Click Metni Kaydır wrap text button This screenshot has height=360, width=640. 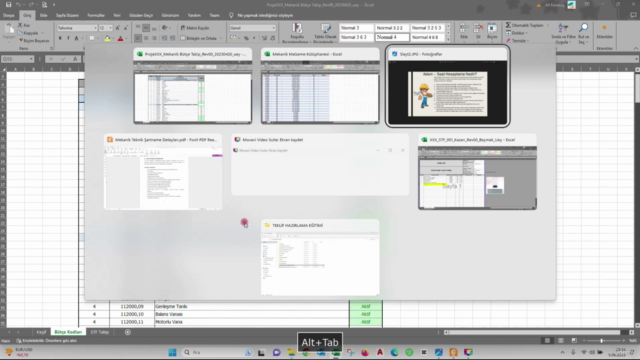pos(195,28)
